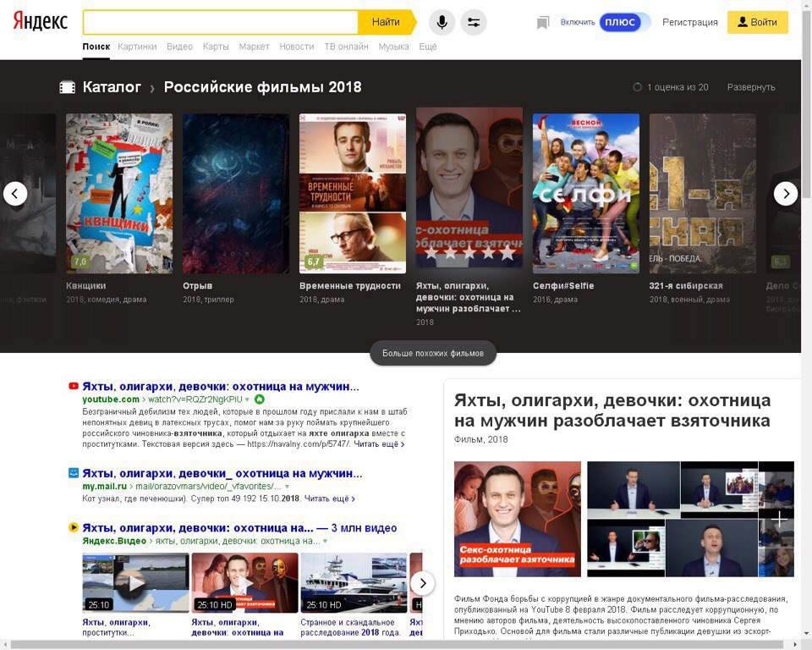Click the rating circle icon near '1 оценка из 20'
Image resolution: width=812 pixels, height=650 pixels.
point(637,87)
